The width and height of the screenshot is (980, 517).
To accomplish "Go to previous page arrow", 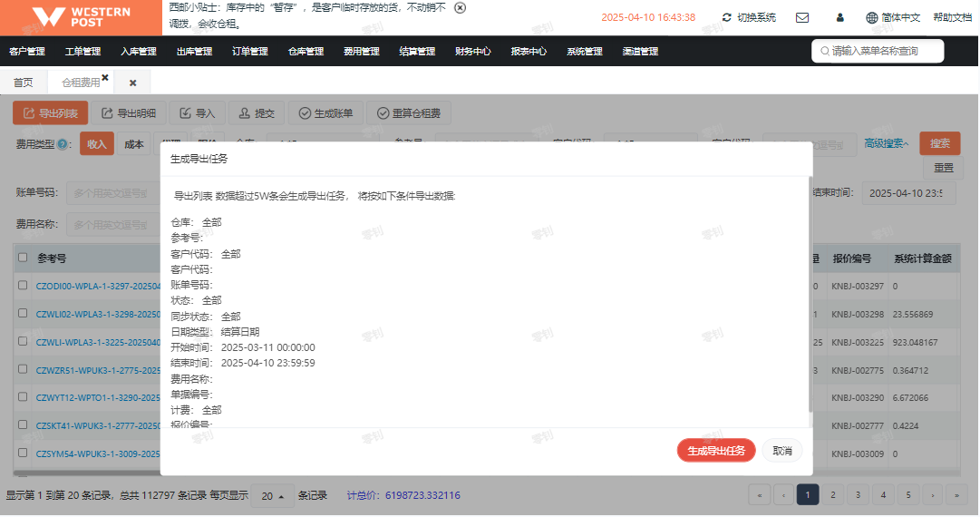I will click(x=783, y=495).
